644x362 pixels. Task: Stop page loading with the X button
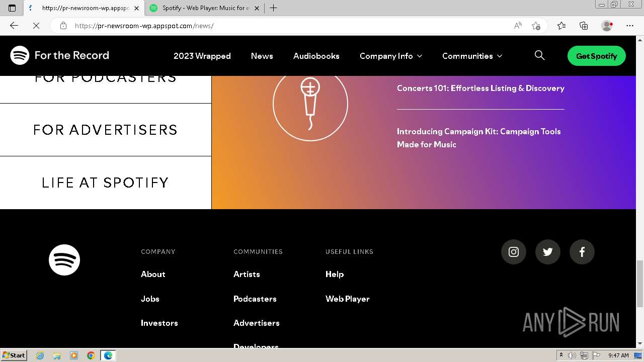36,26
